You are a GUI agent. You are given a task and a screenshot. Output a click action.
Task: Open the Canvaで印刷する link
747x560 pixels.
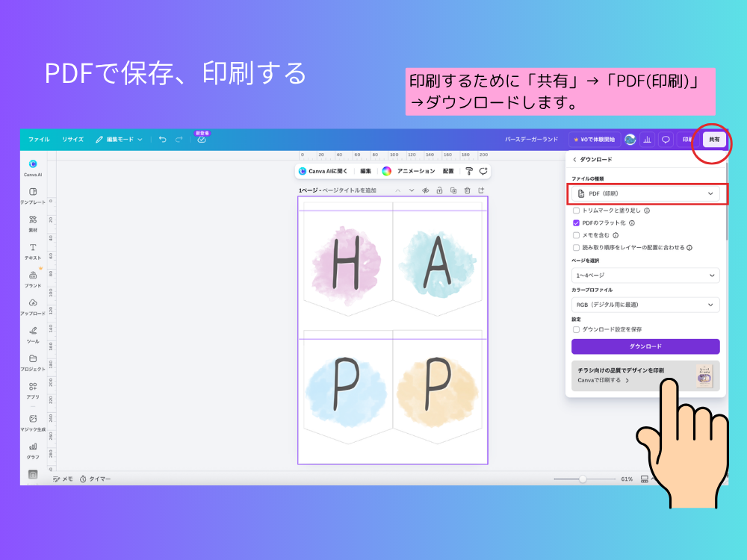[603, 381]
